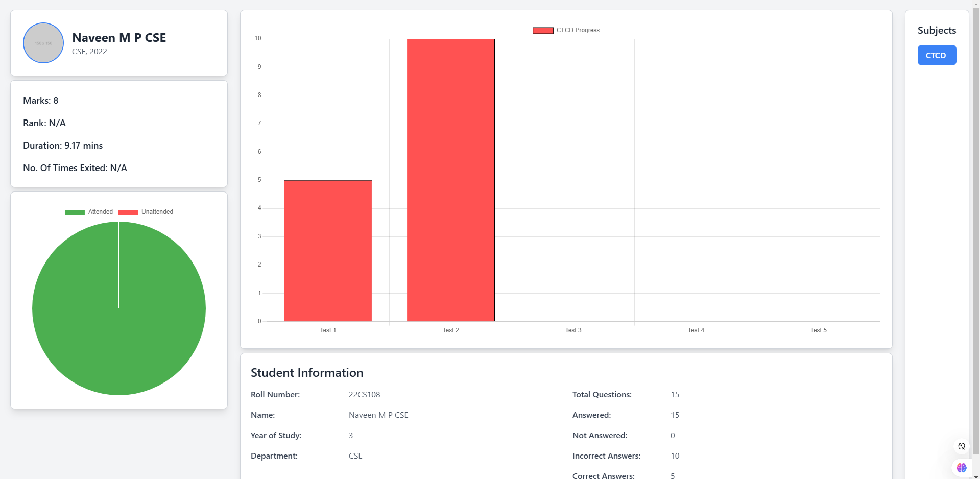Click the green attendance pie chart
This screenshot has height=479, width=980.
pos(119,308)
